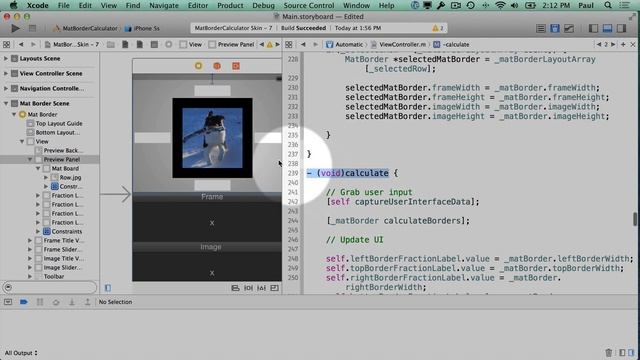Click Automatic in assistant jump bar

[345, 44]
